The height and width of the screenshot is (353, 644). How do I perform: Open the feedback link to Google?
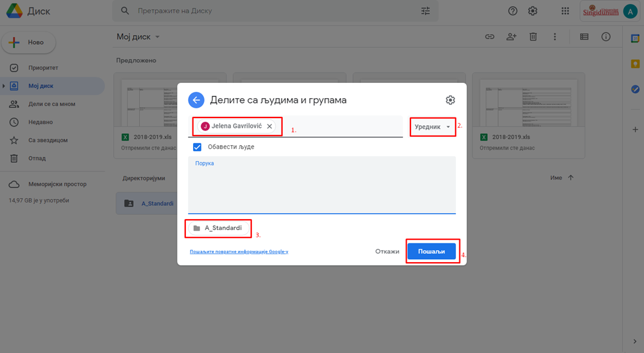[x=238, y=251]
